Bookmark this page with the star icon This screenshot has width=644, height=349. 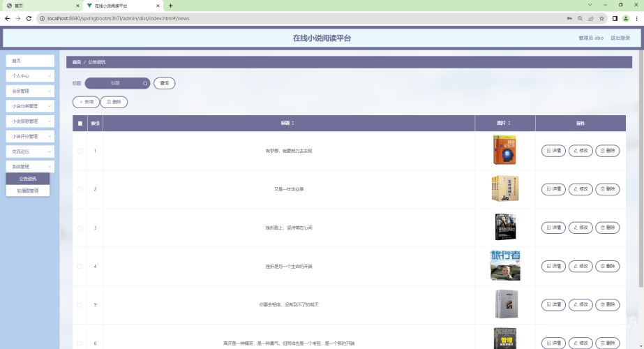[x=601, y=19]
